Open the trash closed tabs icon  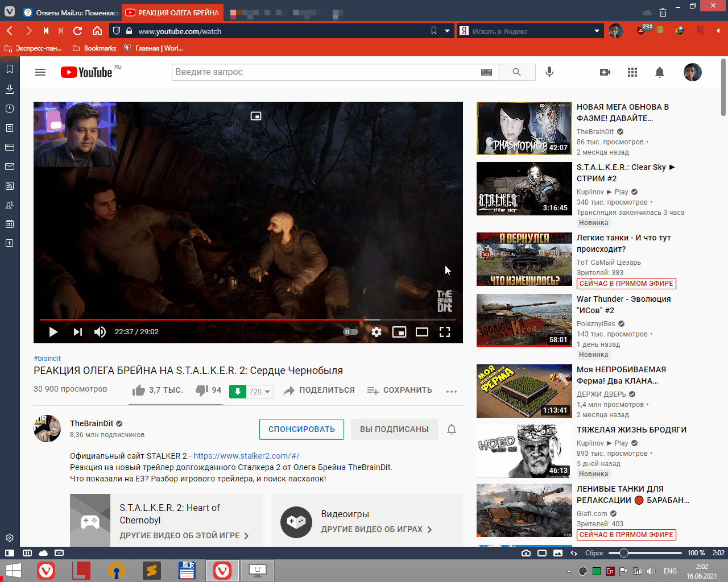coord(663,12)
